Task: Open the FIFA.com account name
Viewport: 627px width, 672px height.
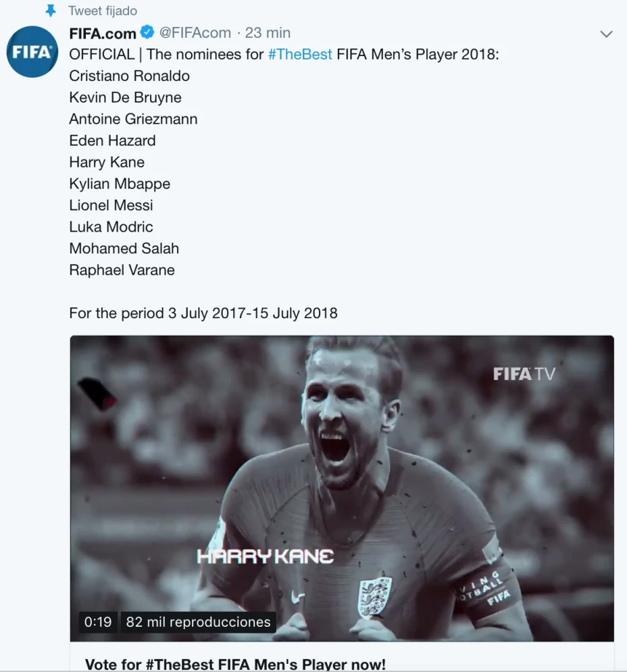Action: point(103,32)
